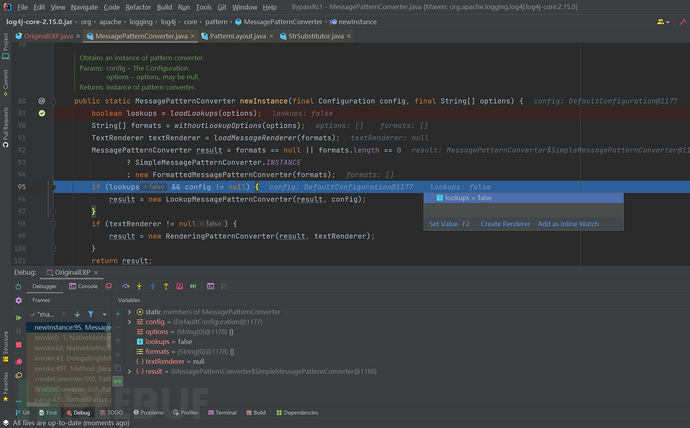Toggle the breakpoint on line 89

point(42,114)
